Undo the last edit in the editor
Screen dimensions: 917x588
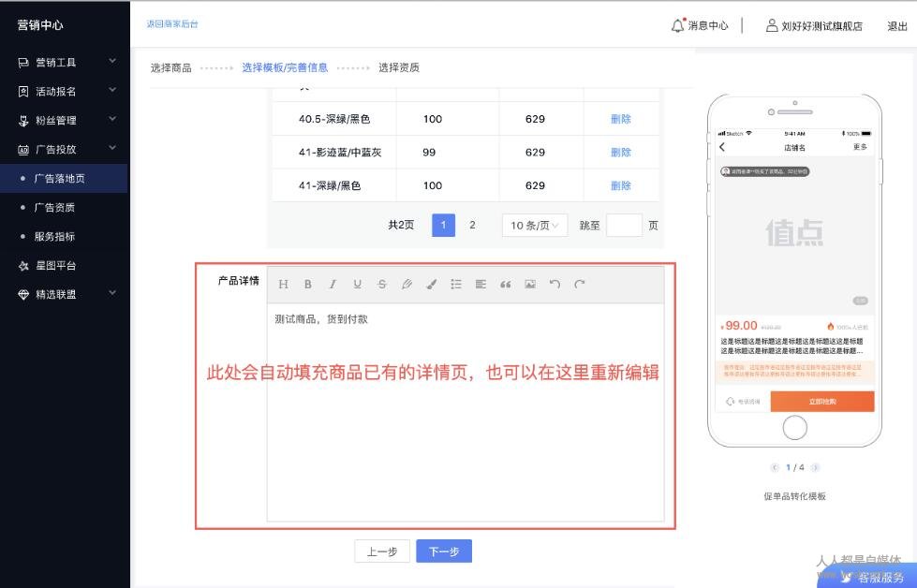pyautogui.click(x=555, y=285)
